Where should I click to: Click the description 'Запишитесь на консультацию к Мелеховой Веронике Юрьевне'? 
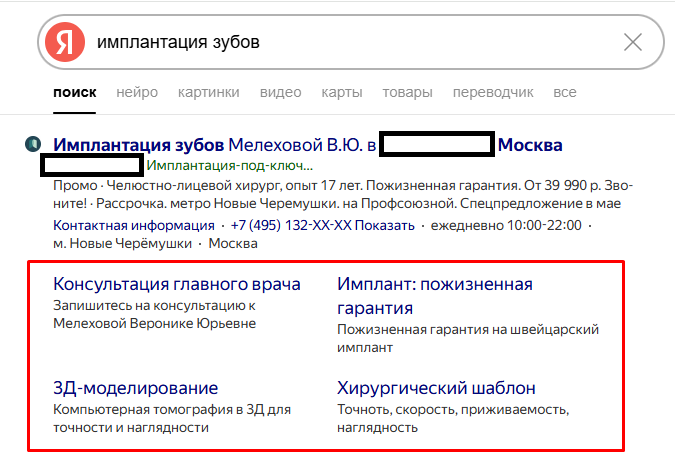[155, 314]
